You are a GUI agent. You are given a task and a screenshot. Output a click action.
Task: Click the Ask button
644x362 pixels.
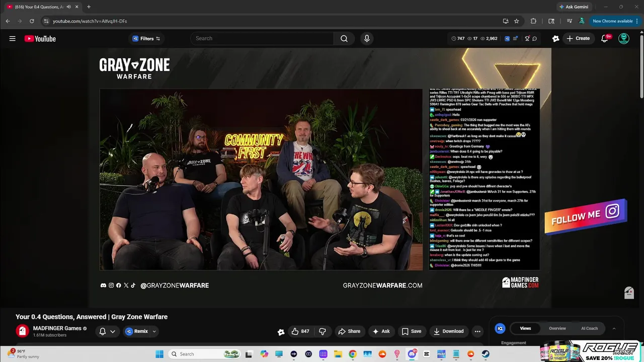tap(381, 331)
